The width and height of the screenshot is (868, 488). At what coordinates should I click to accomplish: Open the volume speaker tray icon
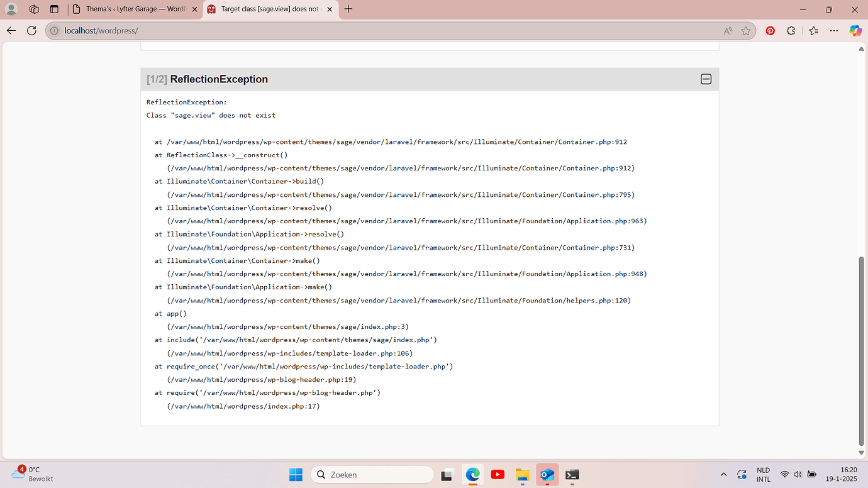click(798, 474)
